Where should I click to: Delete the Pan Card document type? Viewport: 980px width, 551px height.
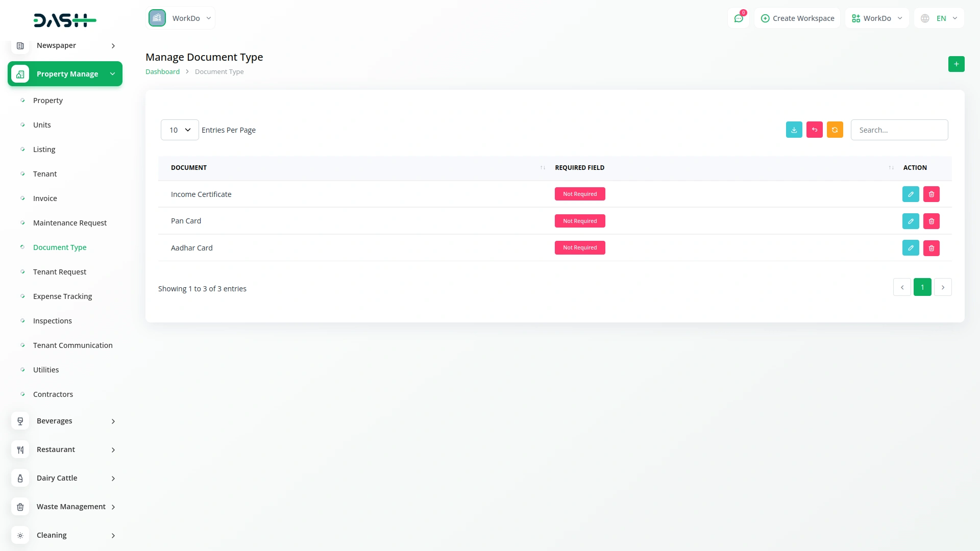(x=931, y=221)
